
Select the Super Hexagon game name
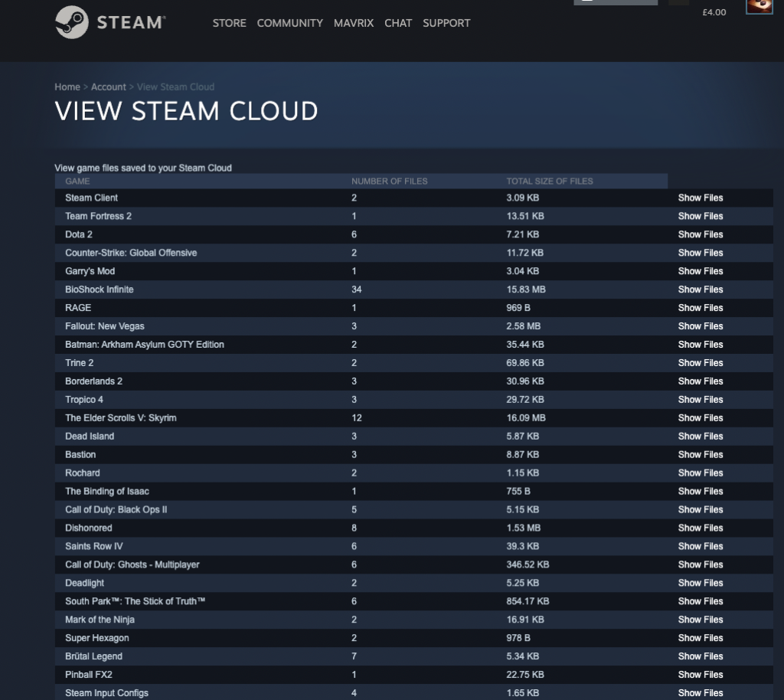click(97, 638)
